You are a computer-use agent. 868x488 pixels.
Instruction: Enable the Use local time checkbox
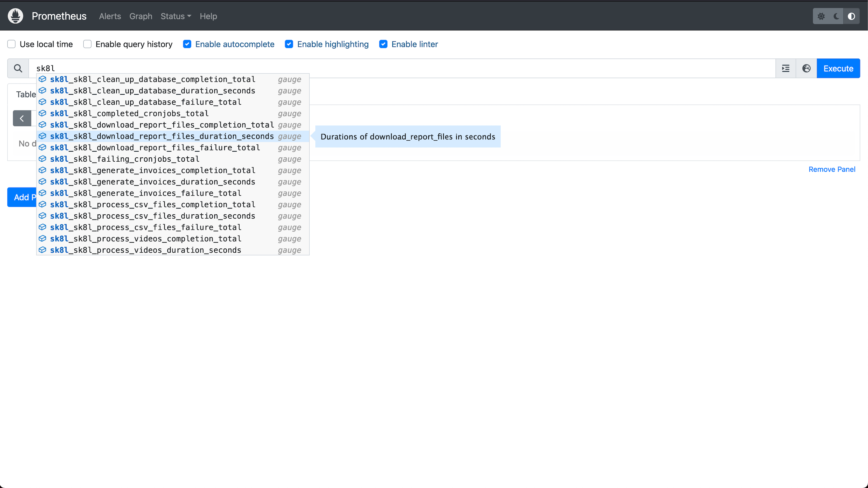(x=12, y=44)
